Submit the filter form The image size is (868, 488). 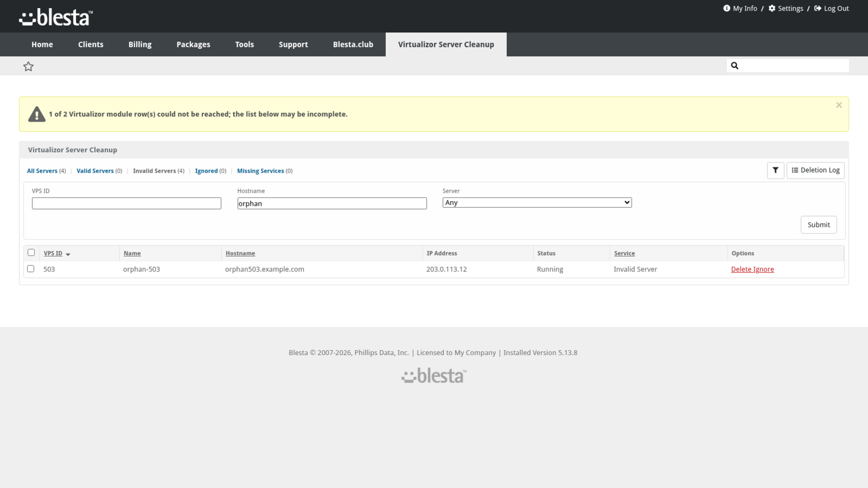point(818,225)
